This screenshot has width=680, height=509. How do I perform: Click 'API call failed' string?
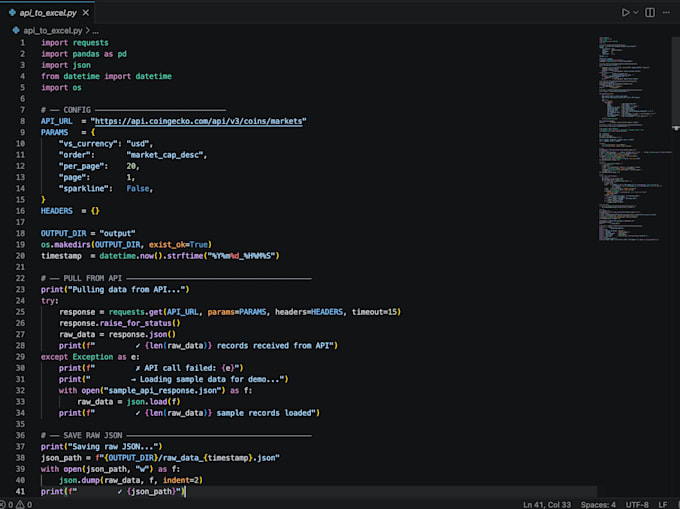pyautogui.click(x=180, y=368)
